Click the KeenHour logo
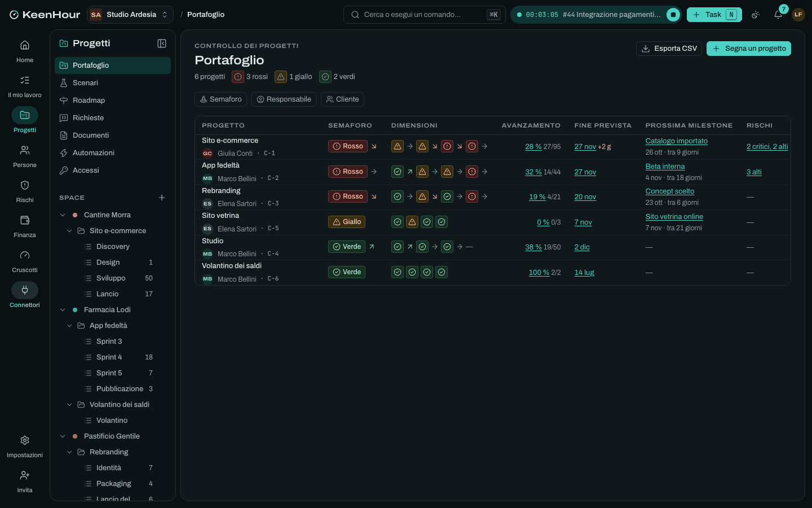This screenshot has height=508, width=812. (45, 15)
